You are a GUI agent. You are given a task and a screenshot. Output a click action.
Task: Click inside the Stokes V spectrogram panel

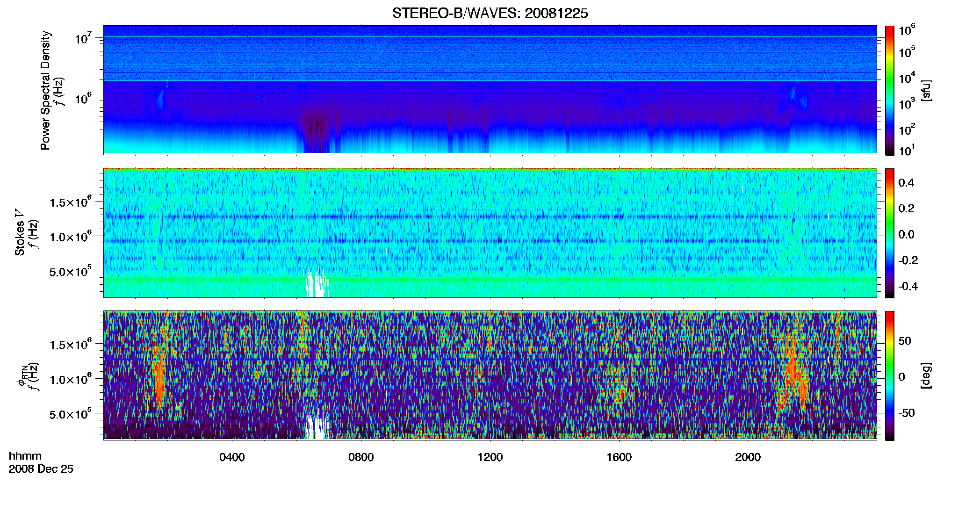click(x=490, y=232)
